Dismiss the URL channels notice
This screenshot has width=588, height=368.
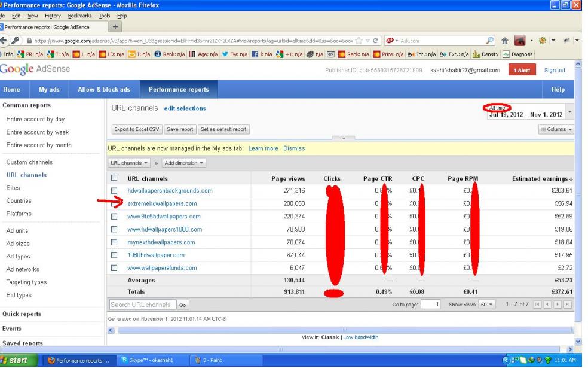(x=294, y=148)
